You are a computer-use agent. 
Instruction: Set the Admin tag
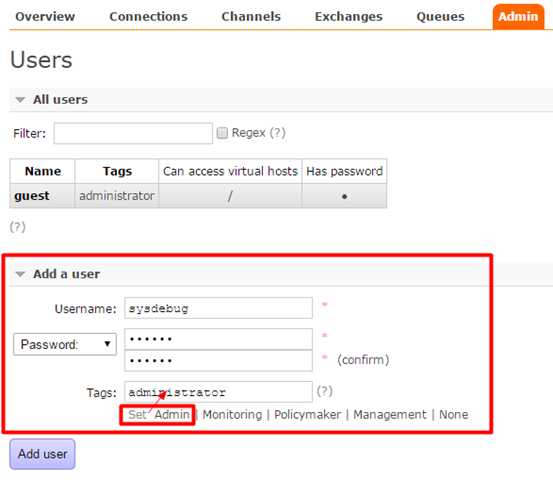(x=172, y=415)
